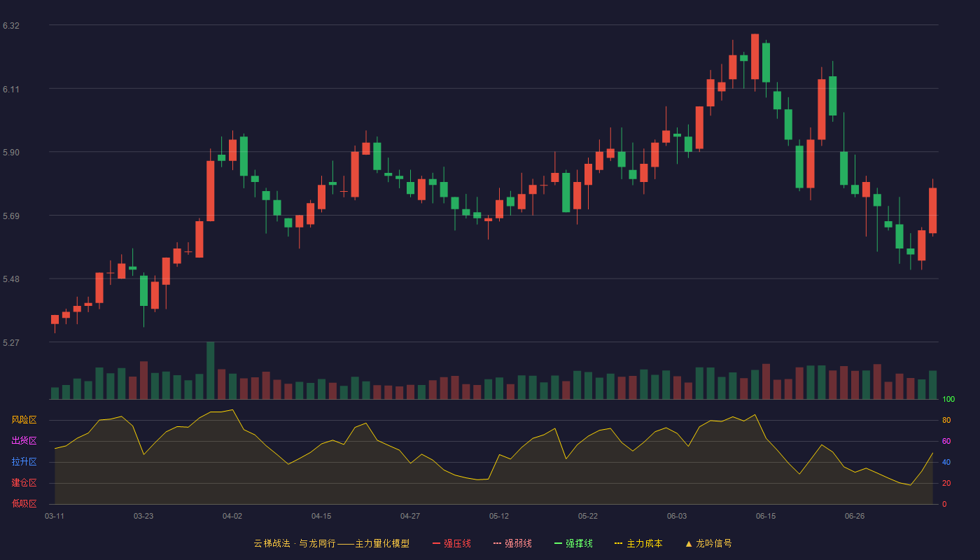Toggle the 强弱线 legend entry
The height and width of the screenshot is (560, 980).
512,543
